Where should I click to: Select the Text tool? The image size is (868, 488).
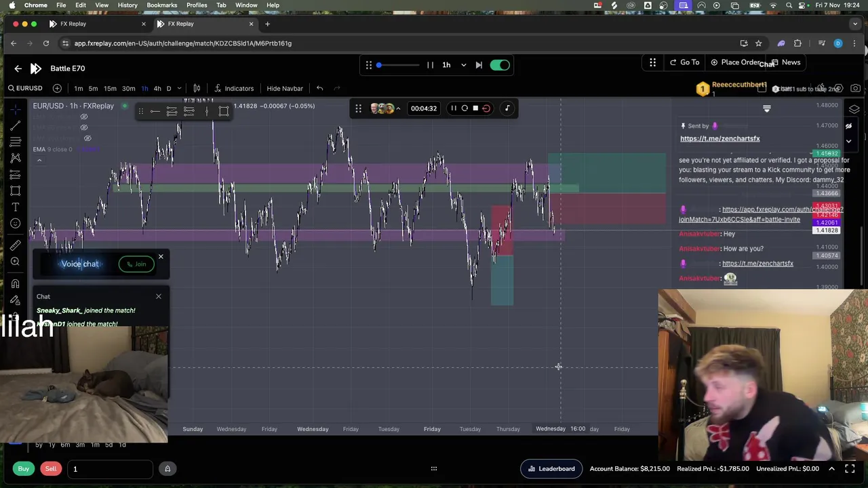tap(16, 207)
